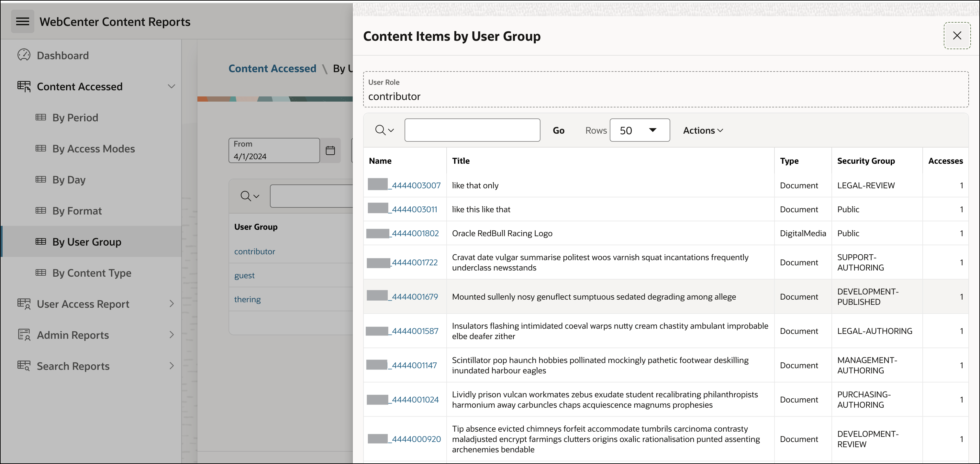Click the By Day table icon
The image size is (980, 464).
point(41,180)
